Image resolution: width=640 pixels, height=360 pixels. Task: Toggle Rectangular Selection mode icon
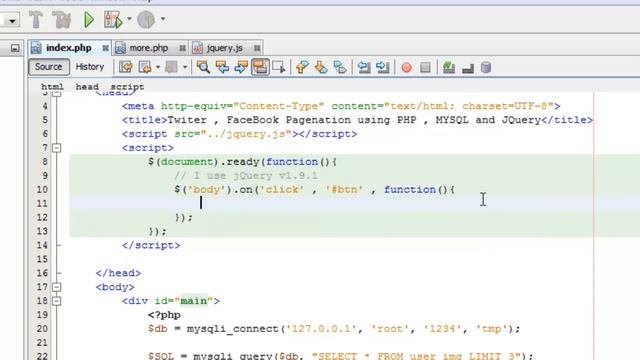278,67
